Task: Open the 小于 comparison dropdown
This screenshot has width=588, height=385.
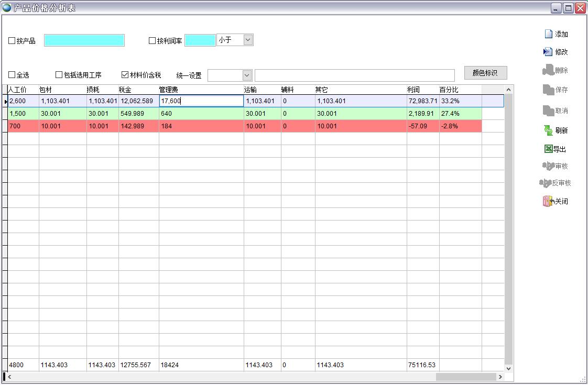Action: pos(248,40)
